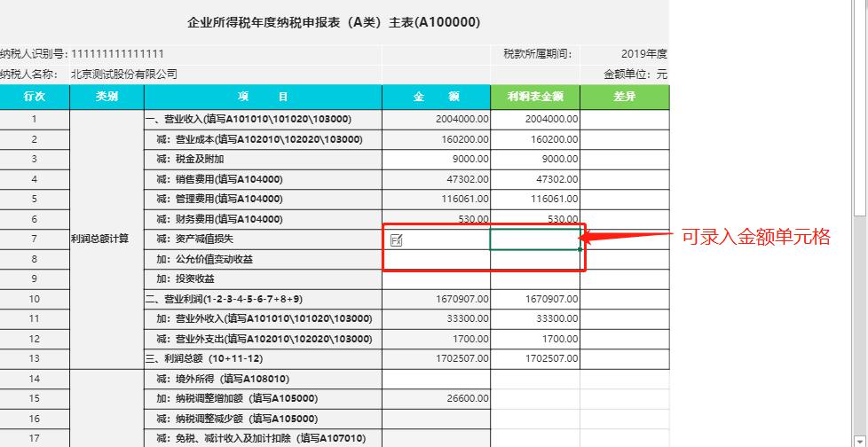Click 金额 value 26600.00 for 纳税调整增加额

(468, 398)
